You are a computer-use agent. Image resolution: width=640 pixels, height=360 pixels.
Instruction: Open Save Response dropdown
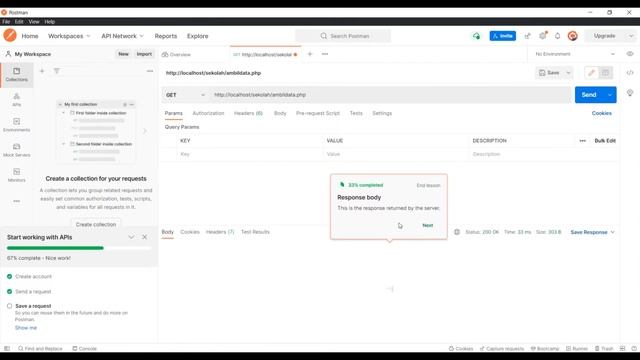point(592,232)
